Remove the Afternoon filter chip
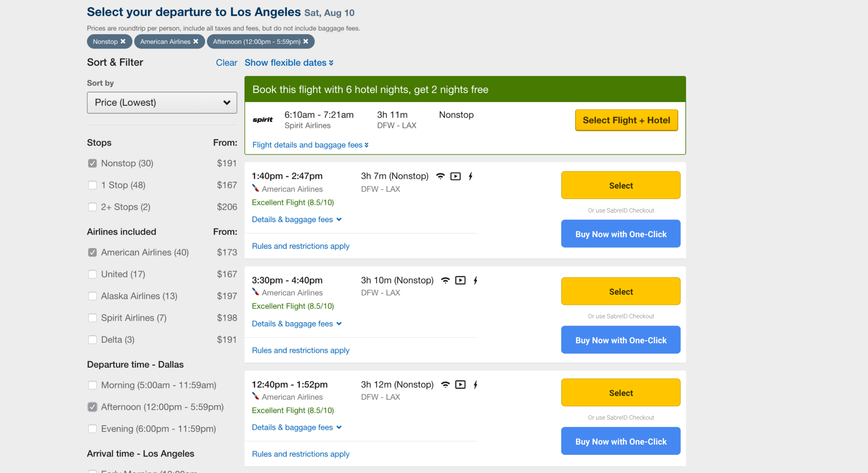 pos(306,41)
